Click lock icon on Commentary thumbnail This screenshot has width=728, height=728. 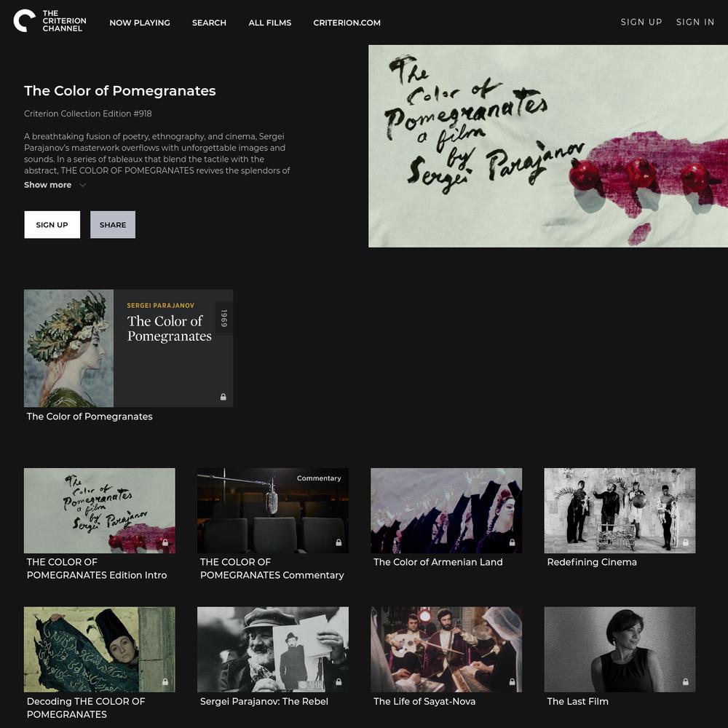(x=339, y=542)
